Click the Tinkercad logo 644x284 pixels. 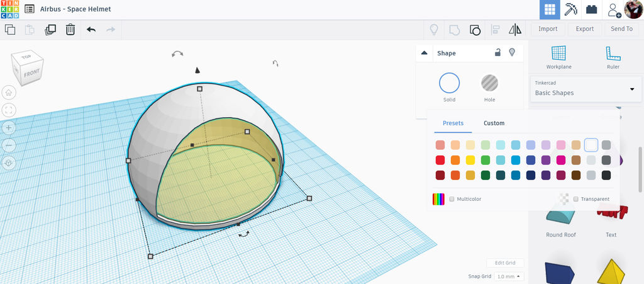tap(9, 9)
